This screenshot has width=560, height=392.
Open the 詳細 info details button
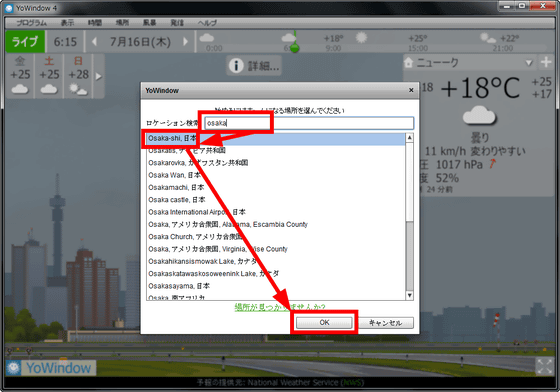pyautogui.click(x=254, y=66)
